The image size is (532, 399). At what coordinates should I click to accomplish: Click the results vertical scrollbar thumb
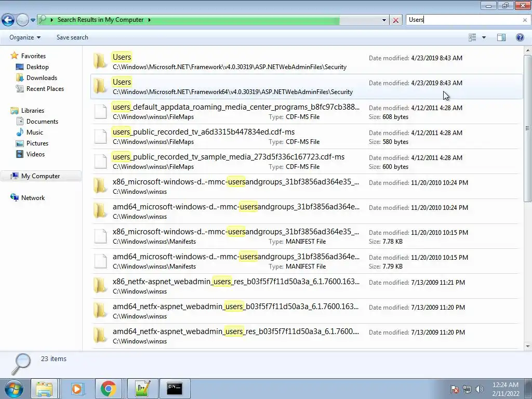click(x=528, y=128)
